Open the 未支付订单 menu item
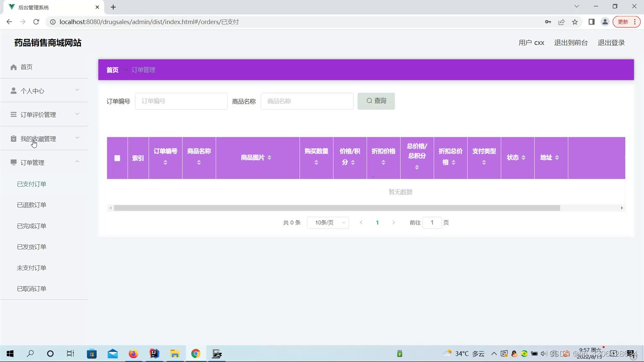This screenshot has width=644, height=362. [31, 268]
